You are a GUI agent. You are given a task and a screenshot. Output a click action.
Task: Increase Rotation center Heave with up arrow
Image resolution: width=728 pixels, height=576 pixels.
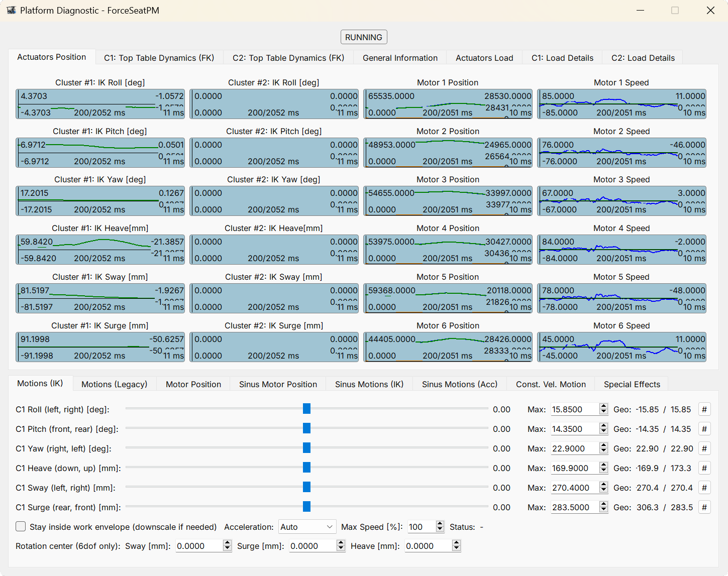click(x=456, y=543)
